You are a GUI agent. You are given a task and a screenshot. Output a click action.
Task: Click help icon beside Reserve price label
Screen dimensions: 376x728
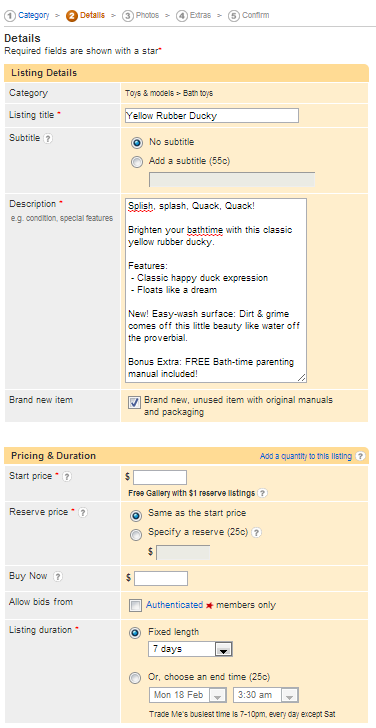click(83, 513)
